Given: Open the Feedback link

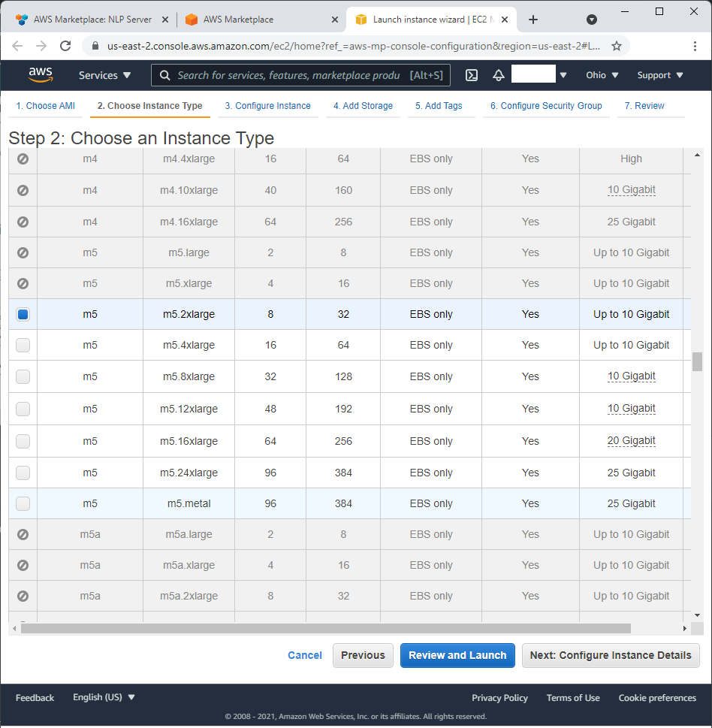Looking at the screenshot, I should click(x=35, y=698).
